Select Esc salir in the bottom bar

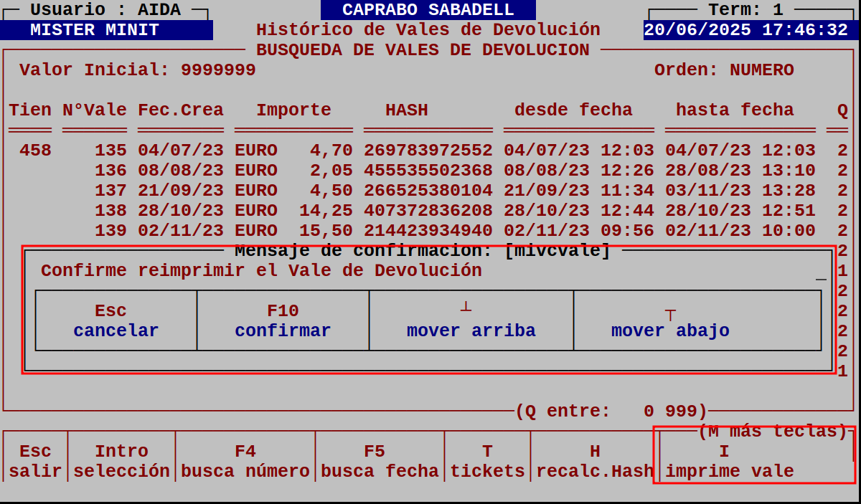tap(34, 461)
